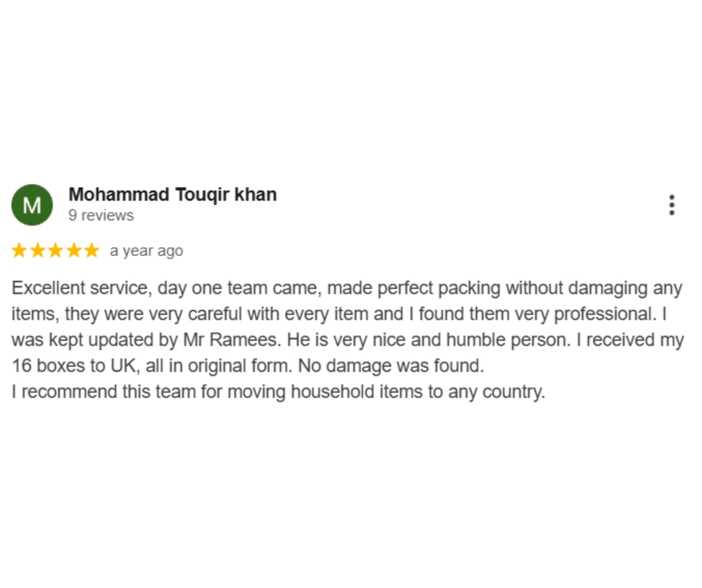The image size is (702, 588).
Task: Click the fourth rating star
Action: [74, 250]
